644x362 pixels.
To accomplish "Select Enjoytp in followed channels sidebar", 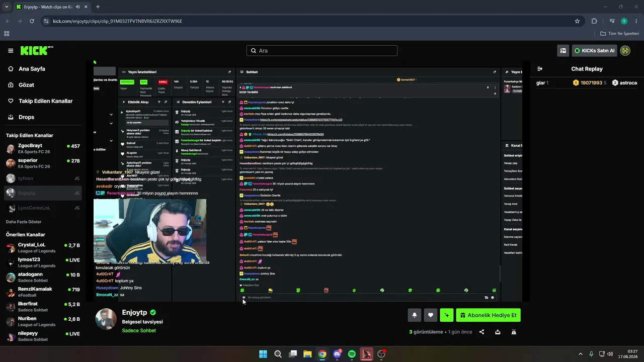I will click(x=43, y=193).
